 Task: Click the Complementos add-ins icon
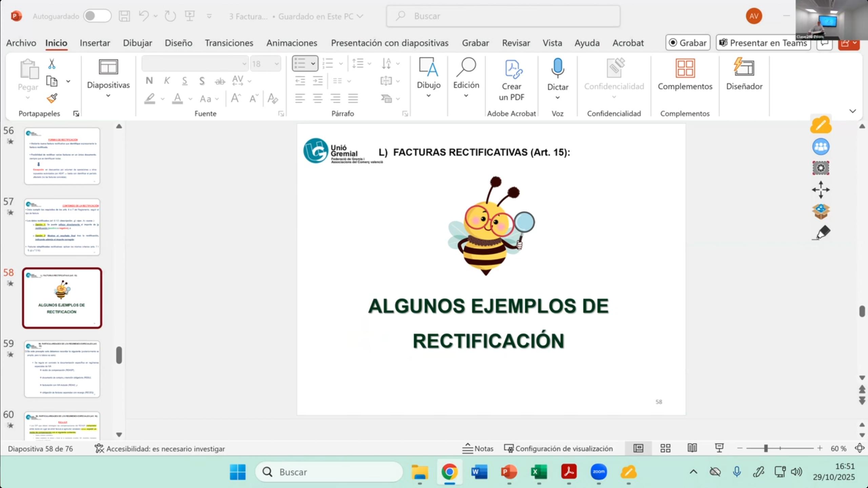pos(685,68)
